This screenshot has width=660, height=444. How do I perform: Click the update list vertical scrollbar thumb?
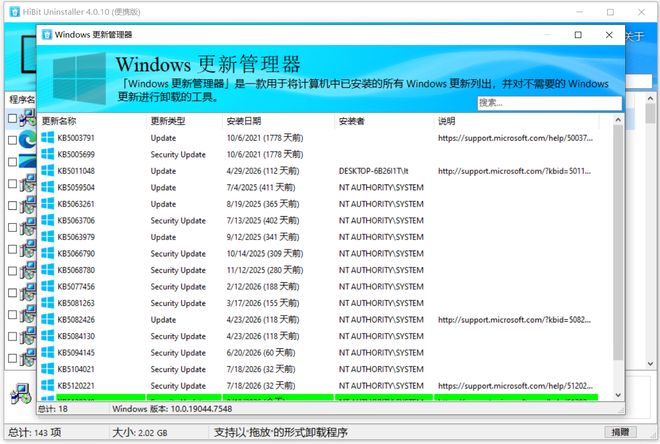[x=618, y=243]
